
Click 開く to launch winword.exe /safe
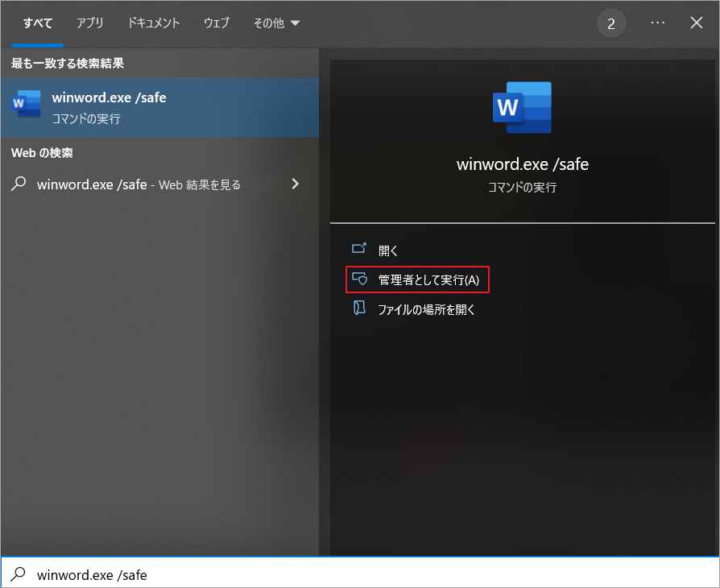[387, 250]
